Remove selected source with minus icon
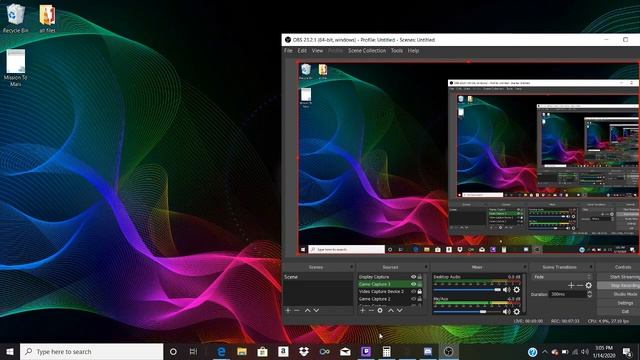The width and height of the screenshot is (640, 360). [371, 311]
